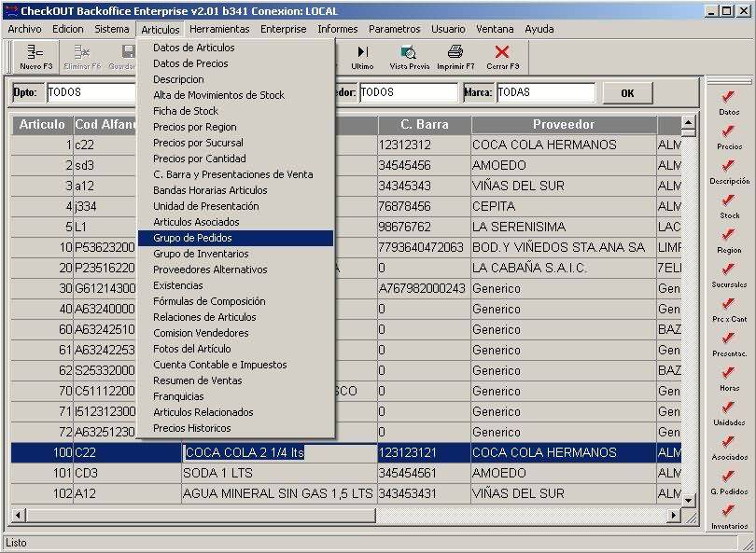Open the Ayuda menu
This screenshot has width=756, height=553.
(x=539, y=29)
